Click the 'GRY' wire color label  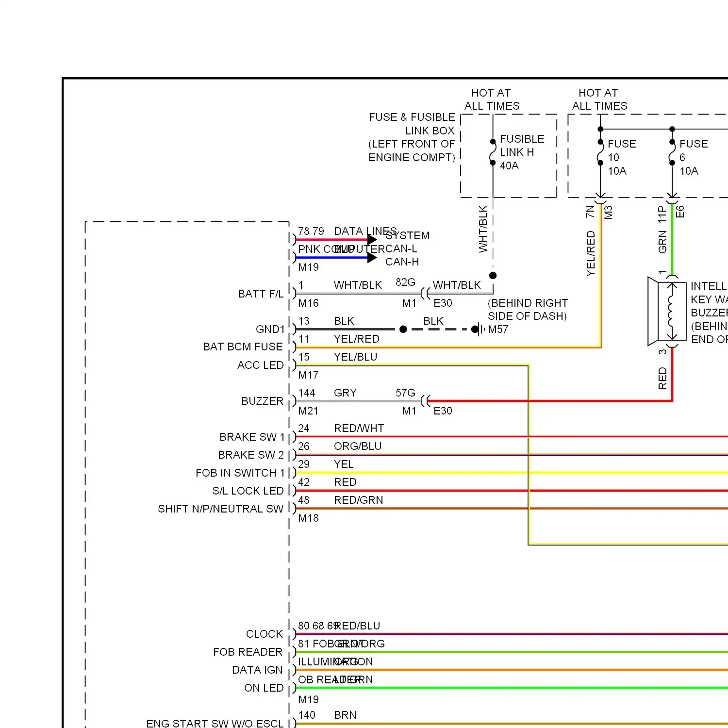coord(345,393)
